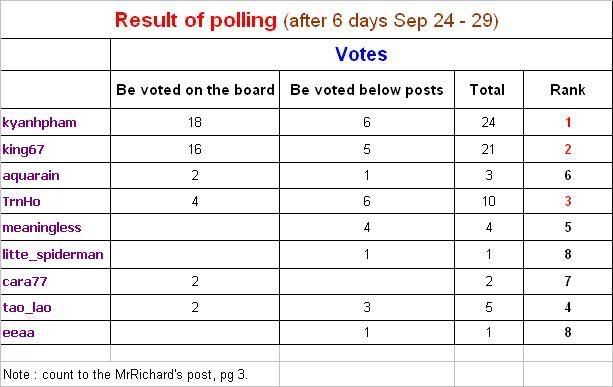Open the tao_lao username
The width and height of the screenshot is (613, 387).
pyautogui.click(x=27, y=308)
